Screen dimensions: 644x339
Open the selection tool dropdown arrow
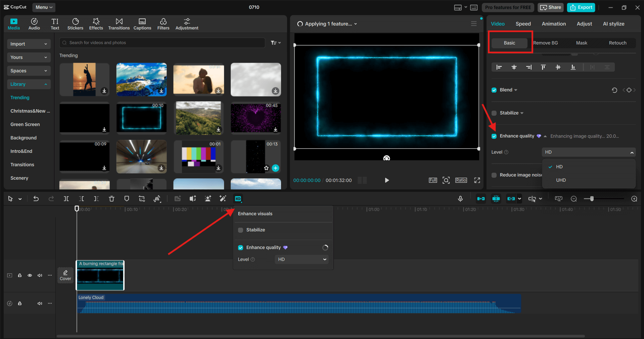pos(20,199)
